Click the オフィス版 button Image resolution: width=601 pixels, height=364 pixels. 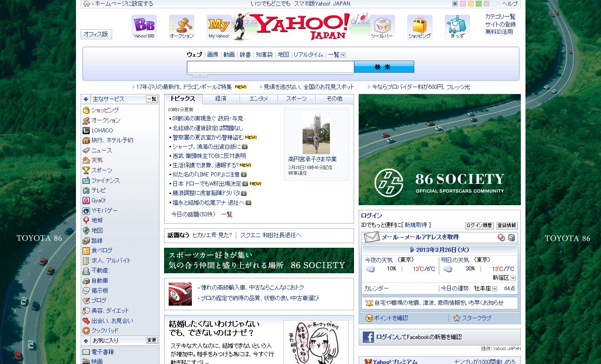[96, 34]
